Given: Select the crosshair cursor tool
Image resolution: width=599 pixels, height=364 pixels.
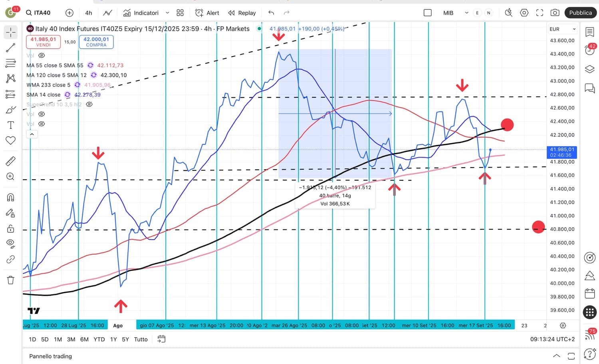Looking at the screenshot, I should click(11, 32).
